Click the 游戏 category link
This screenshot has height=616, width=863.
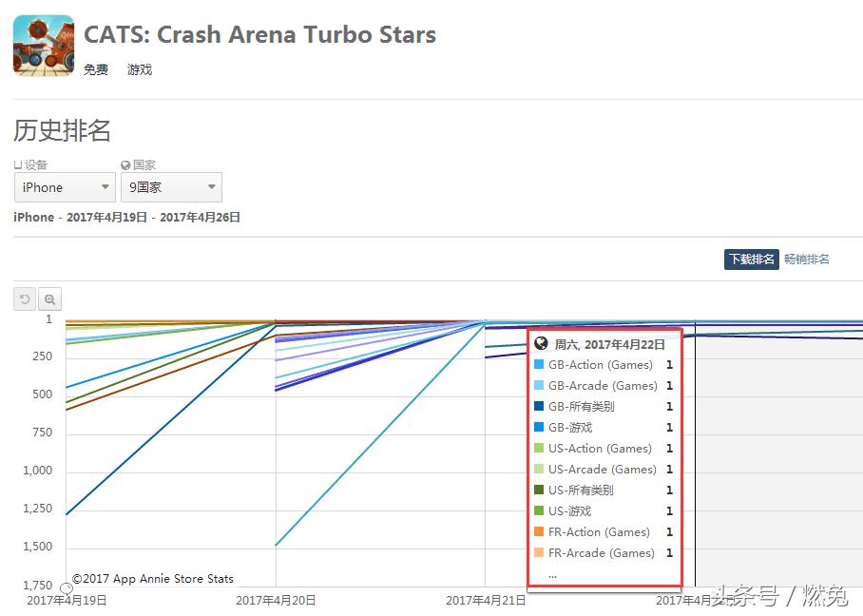click(140, 69)
